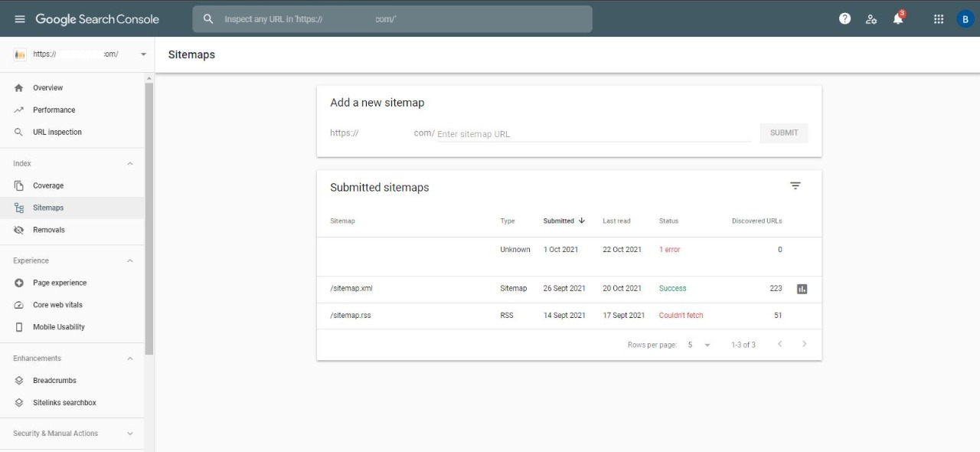This screenshot has height=452, width=980.
Task: Click the Mobile Usability menu link
Action: (x=59, y=327)
